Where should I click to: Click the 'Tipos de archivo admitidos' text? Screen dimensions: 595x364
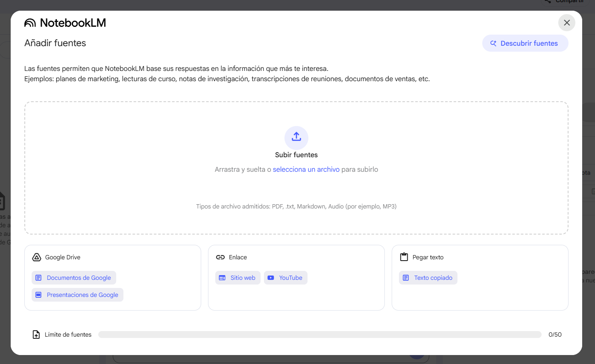[296, 206]
